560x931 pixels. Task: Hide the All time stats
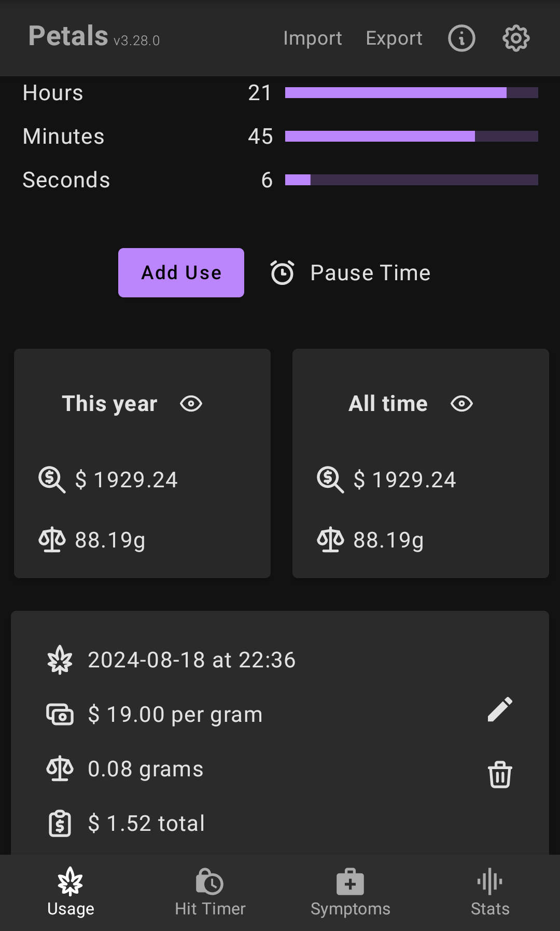coord(461,404)
